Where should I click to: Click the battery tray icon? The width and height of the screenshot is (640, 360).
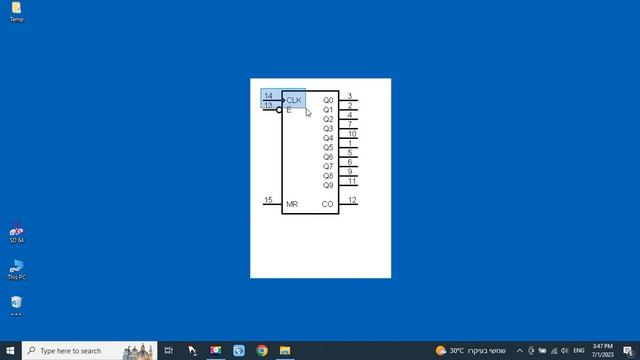pos(542,351)
